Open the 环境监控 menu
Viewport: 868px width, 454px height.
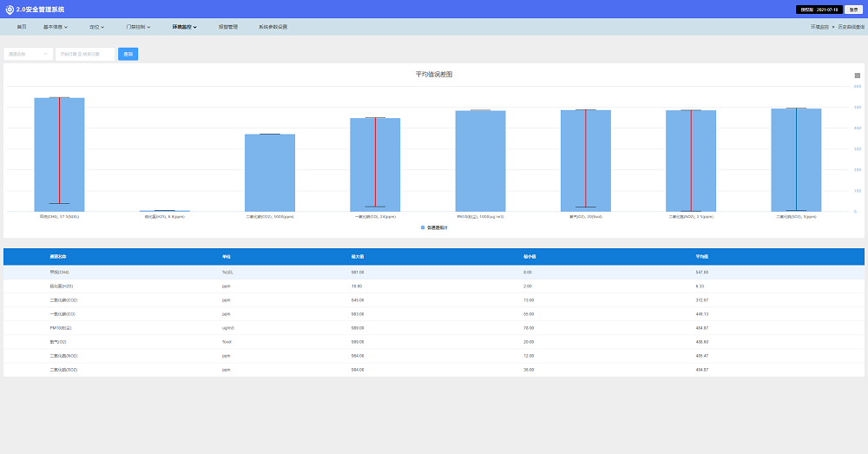184,27
